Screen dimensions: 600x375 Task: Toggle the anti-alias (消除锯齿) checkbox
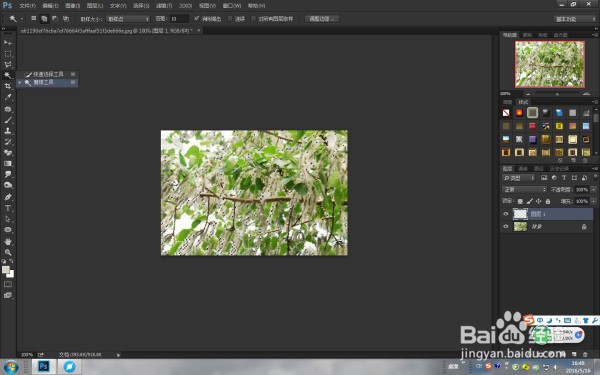pos(197,18)
